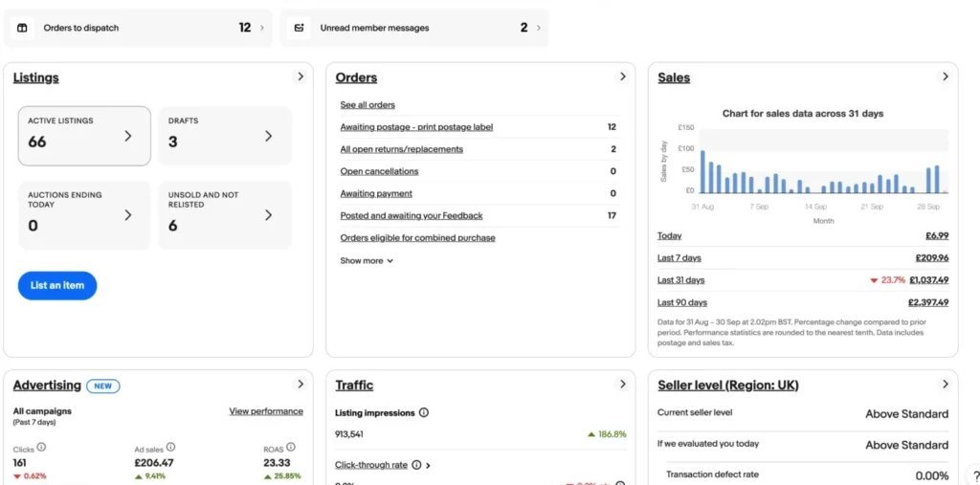Image resolution: width=980 pixels, height=485 pixels.
Task: Click the Drafts count 3
Action: coord(172,142)
